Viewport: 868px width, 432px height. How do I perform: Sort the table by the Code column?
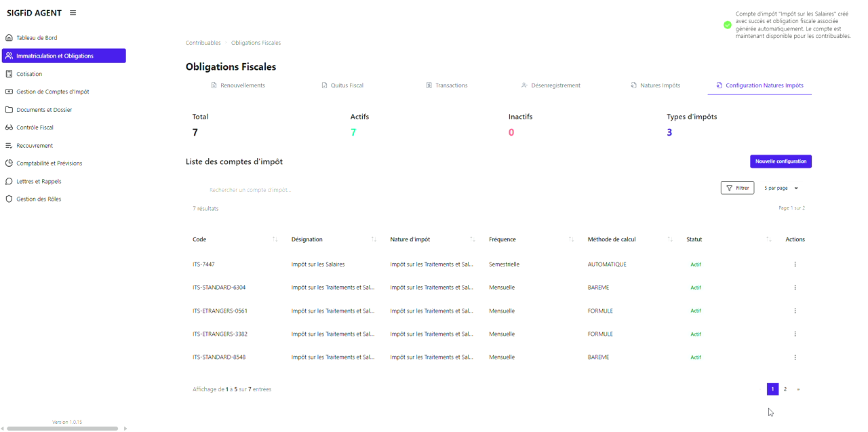coord(275,239)
